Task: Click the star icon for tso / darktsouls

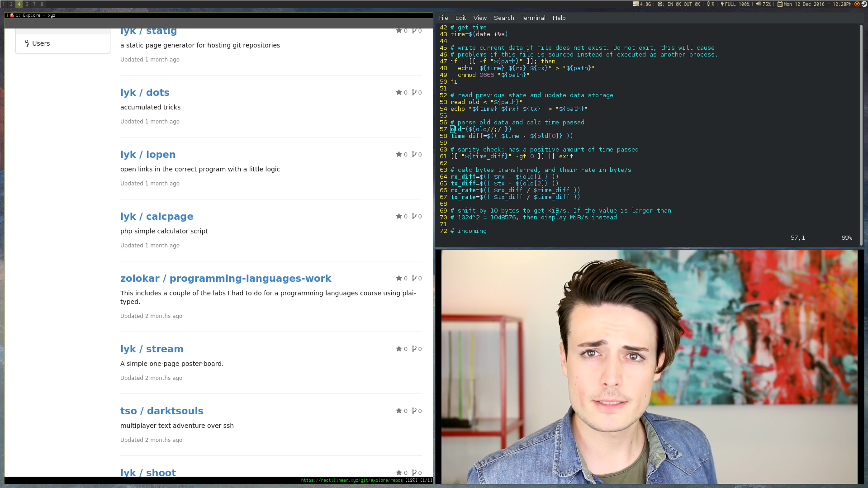Action: point(399,411)
